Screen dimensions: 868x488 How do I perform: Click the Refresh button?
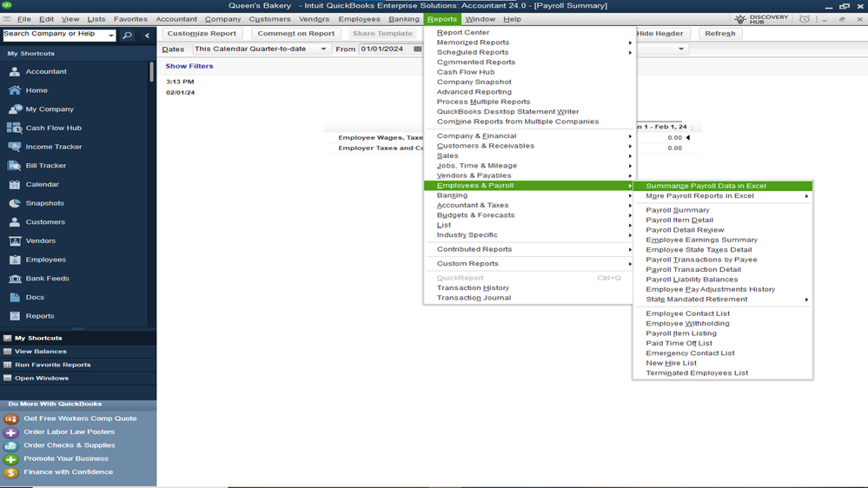(719, 33)
